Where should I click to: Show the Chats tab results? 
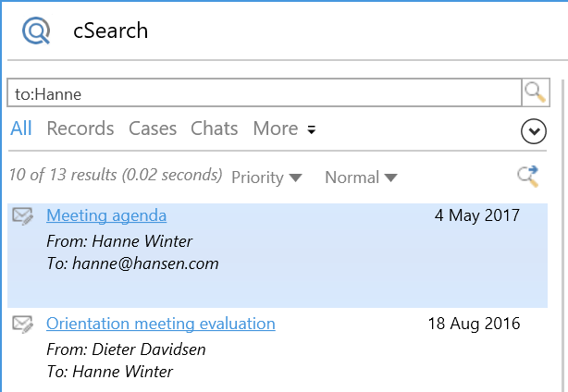(x=214, y=129)
